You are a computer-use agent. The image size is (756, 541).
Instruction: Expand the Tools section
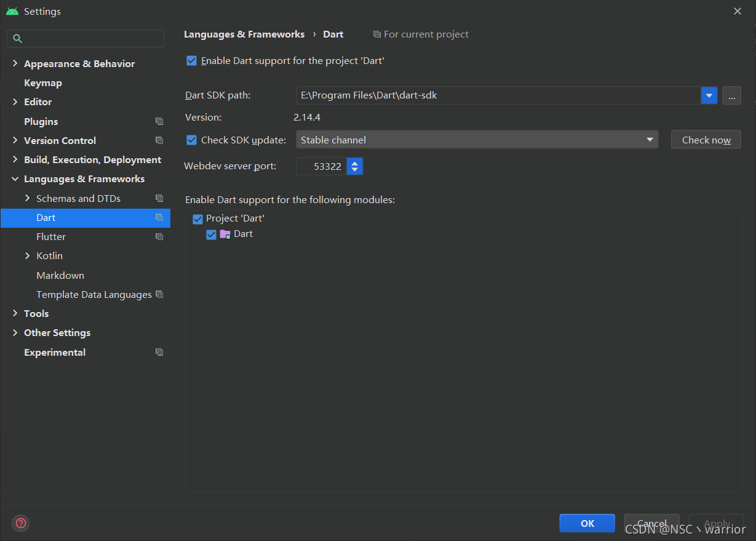15,313
